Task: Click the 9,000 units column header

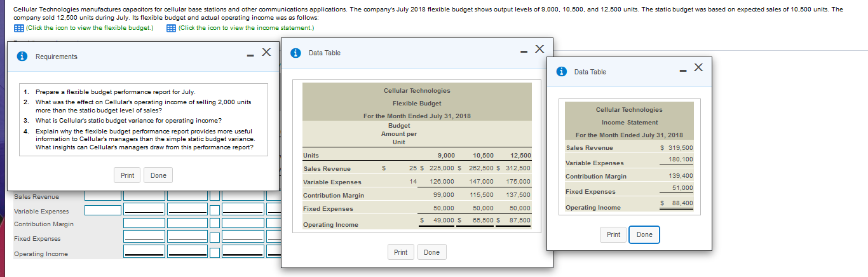Action: point(446,156)
